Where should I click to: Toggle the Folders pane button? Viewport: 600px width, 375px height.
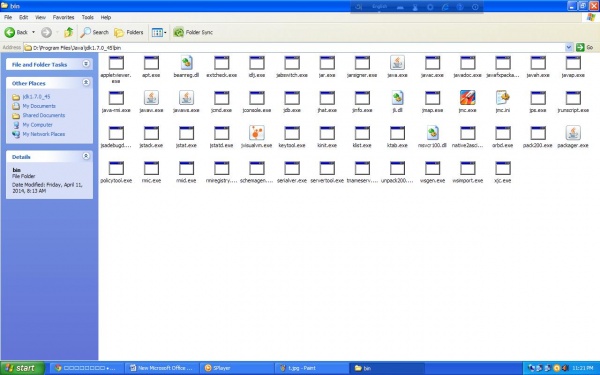tap(129, 32)
